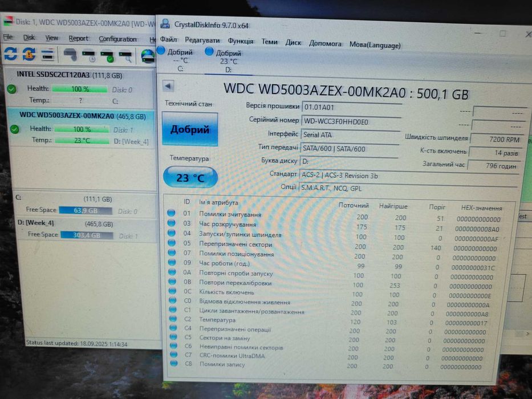
Task: Click the blue Добрий health status button
Action: coord(190,129)
